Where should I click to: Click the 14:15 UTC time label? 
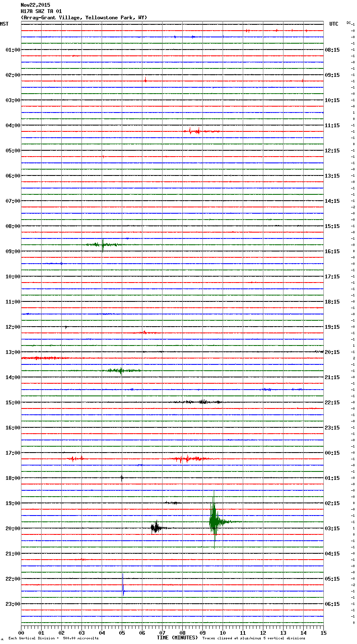click(332, 201)
